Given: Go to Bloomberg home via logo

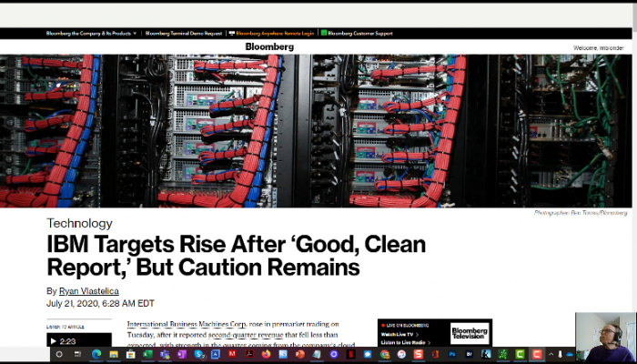Looking at the screenshot, I should (x=269, y=46).
